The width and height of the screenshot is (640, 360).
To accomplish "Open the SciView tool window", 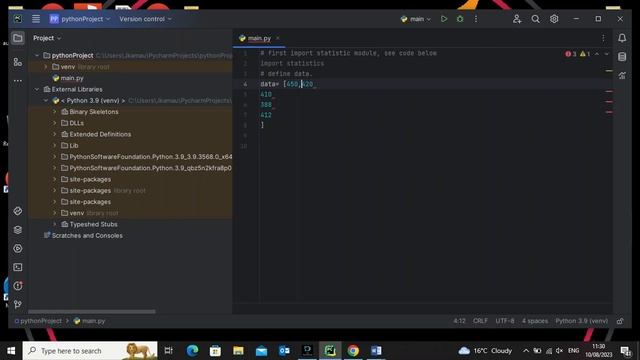I will (x=622, y=76).
